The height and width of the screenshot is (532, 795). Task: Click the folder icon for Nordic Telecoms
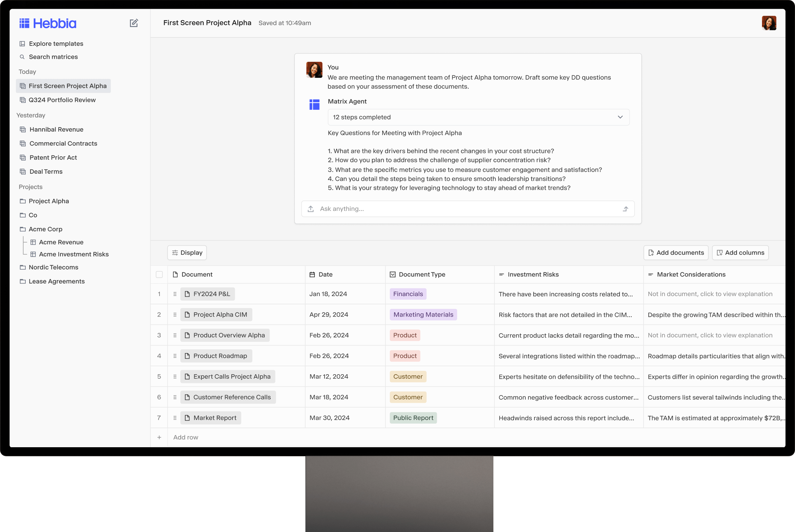click(23, 267)
